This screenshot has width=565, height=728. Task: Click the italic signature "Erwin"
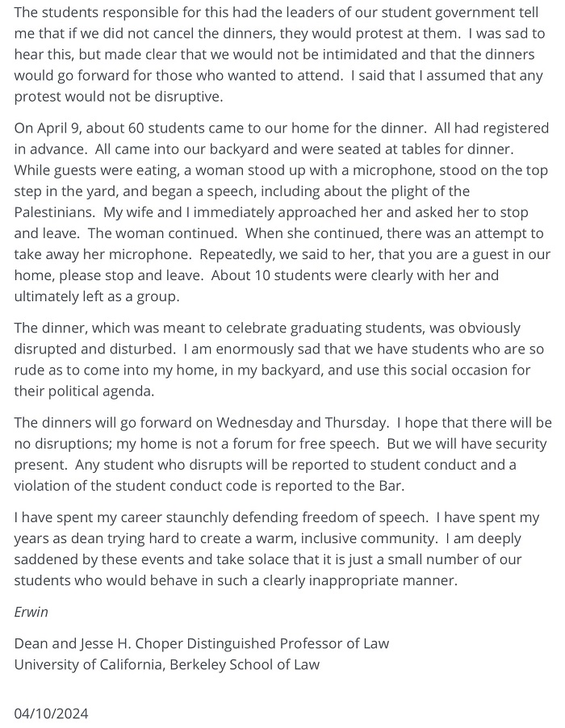click(31, 612)
